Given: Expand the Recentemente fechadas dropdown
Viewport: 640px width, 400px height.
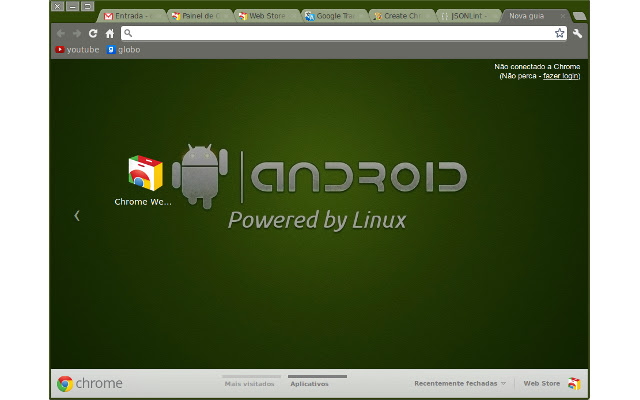Looking at the screenshot, I should [460, 383].
